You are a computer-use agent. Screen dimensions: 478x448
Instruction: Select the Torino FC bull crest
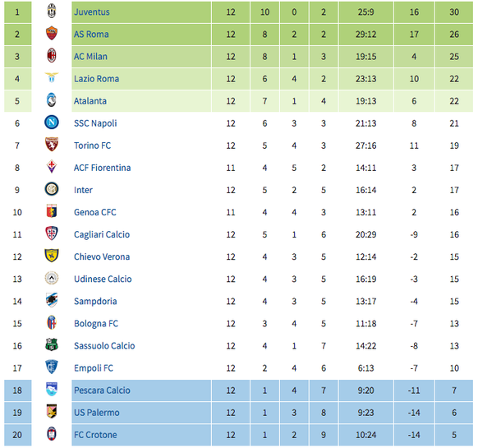pos(52,145)
